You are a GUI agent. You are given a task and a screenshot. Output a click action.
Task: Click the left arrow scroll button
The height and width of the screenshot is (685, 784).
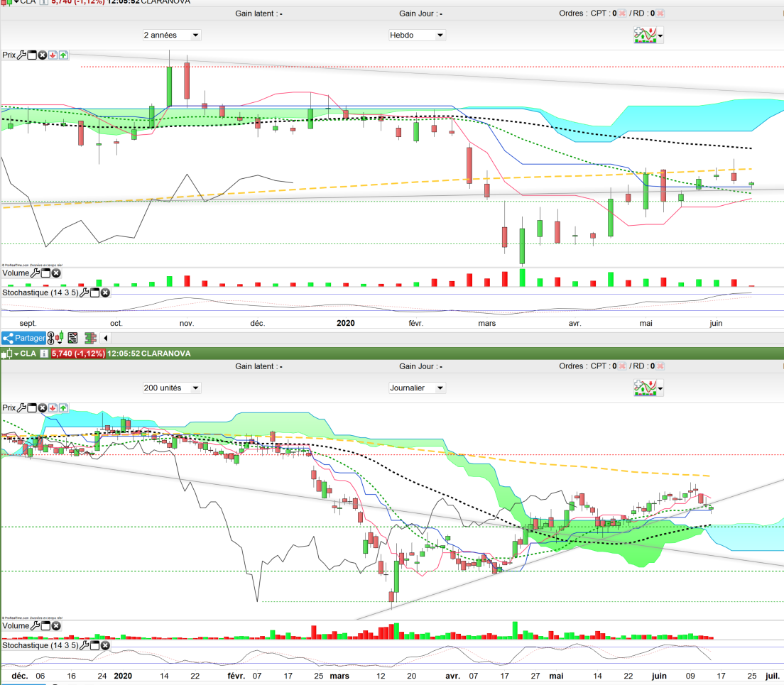click(x=106, y=339)
